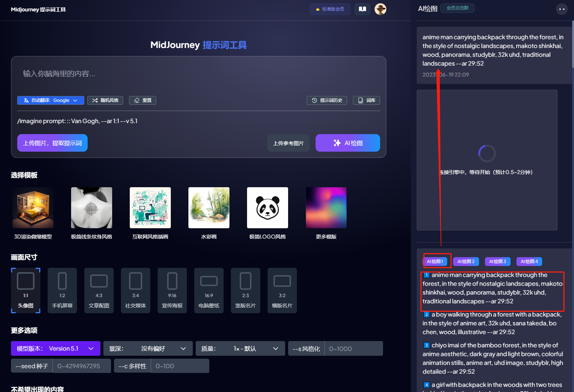
Task: Click the --s 风格化 0-1000 input
Action: click(354, 348)
